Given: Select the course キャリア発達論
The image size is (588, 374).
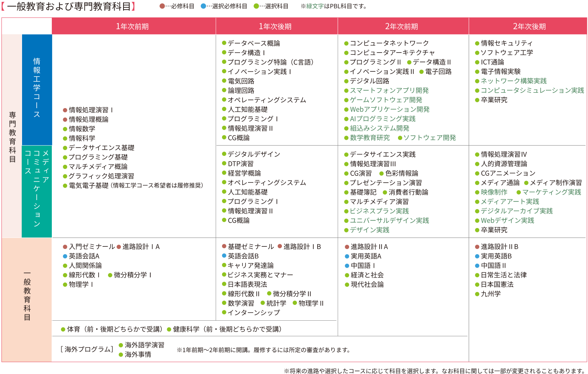Looking at the screenshot, I should point(248,266).
